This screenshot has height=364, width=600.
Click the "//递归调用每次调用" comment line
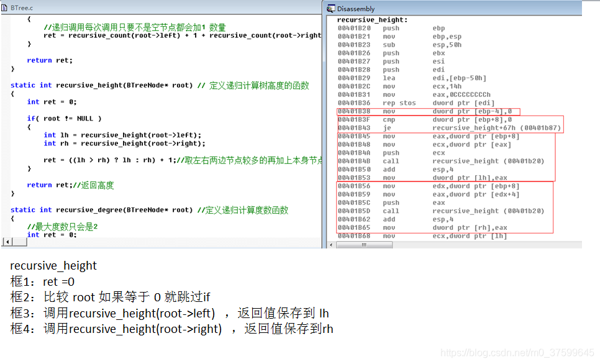pyautogui.click(x=135, y=27)
